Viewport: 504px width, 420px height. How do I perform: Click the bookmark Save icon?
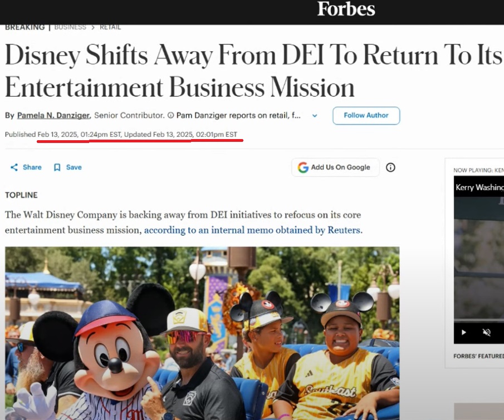point(57,167)
